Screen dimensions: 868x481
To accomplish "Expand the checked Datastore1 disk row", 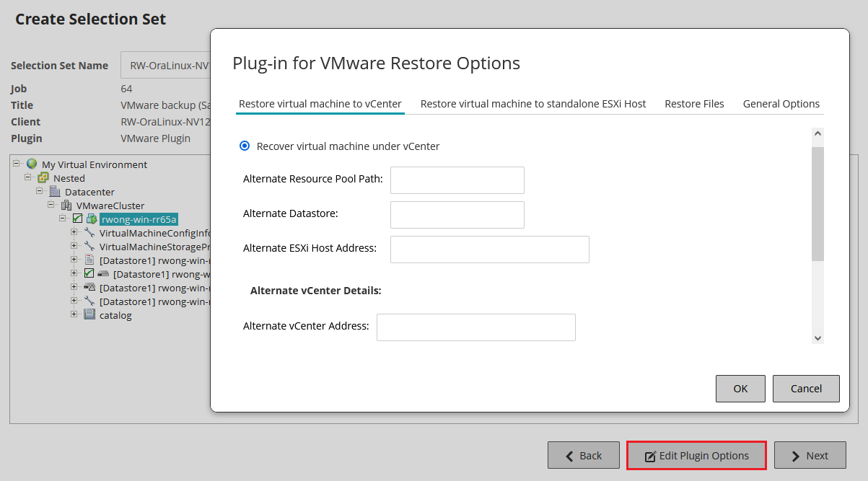I will (74, 273).
